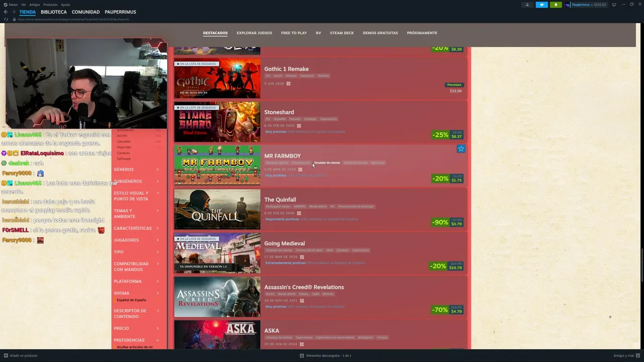
Task: Click the Windows platform icon for Gothic 1 Remake
Action: (x=288, y=83)
